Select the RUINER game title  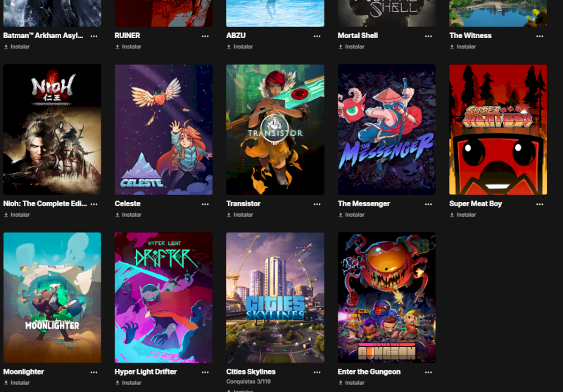pos(127,35)
